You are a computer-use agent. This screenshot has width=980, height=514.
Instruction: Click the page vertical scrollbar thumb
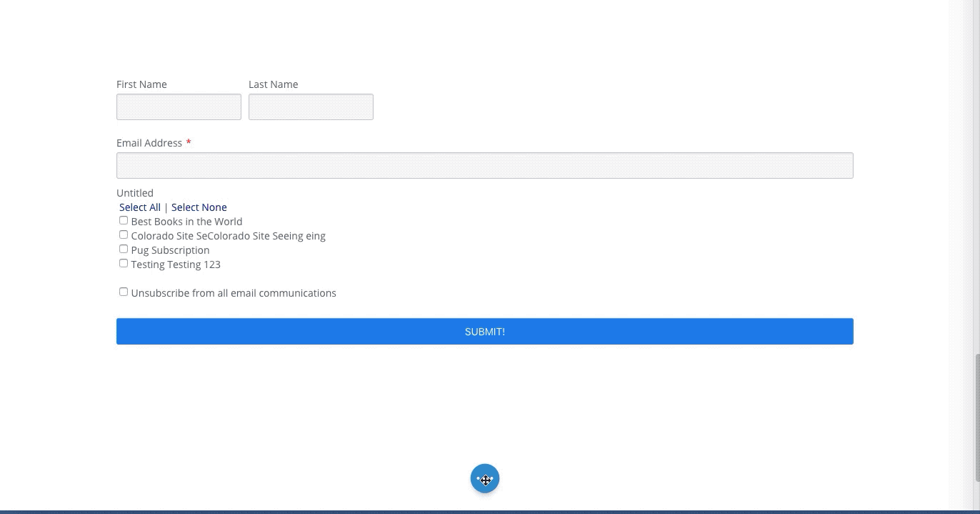pos(976,418)
